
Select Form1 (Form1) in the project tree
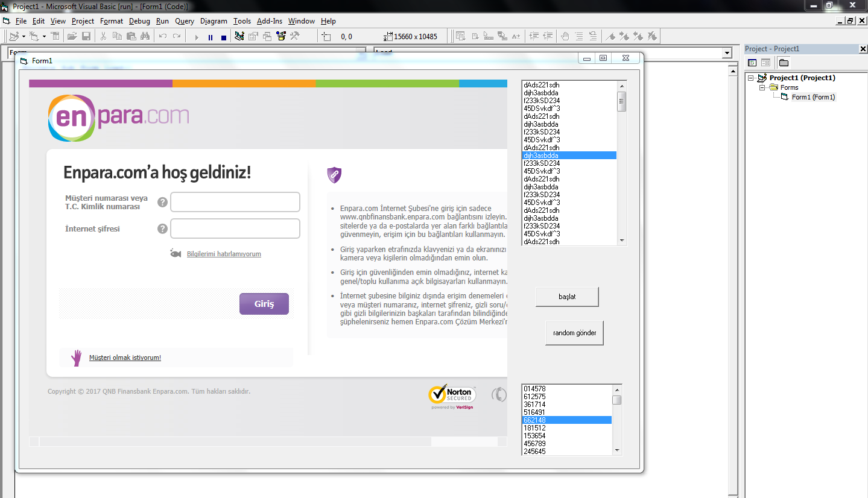pos(813,97)
